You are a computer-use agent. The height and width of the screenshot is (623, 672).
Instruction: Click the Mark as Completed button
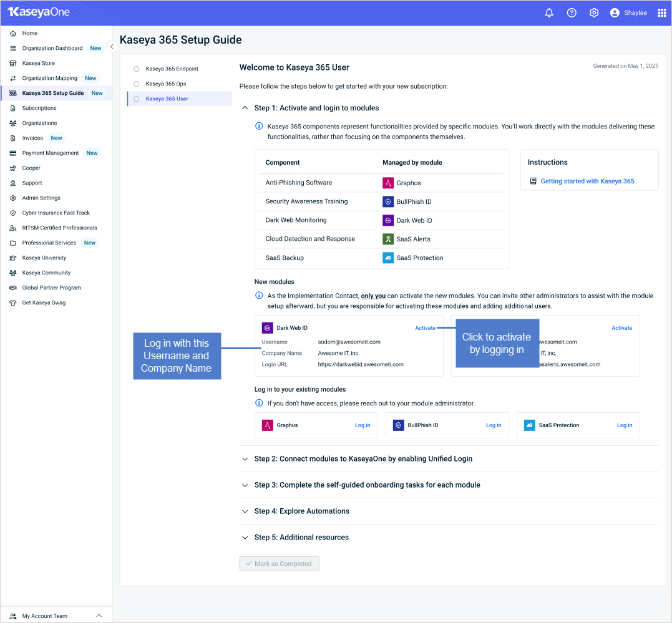point(279,564)
